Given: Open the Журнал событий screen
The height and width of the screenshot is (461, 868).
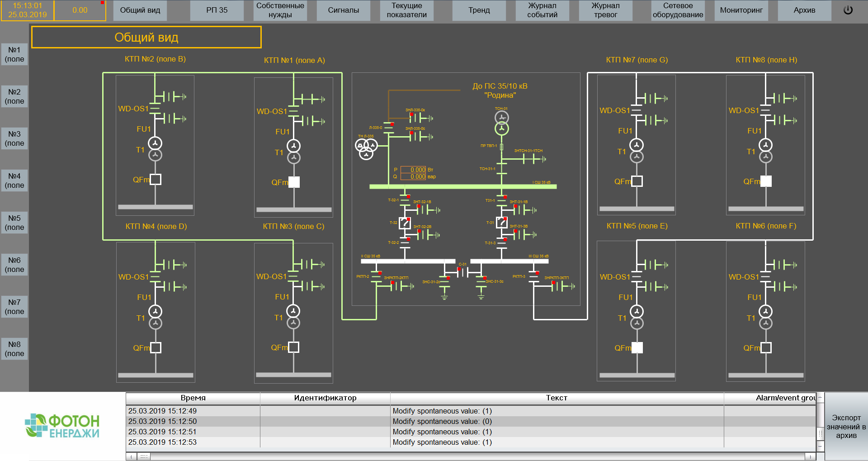Looking at the screenshot, I should pyautogui.click(x=542, y=10).
